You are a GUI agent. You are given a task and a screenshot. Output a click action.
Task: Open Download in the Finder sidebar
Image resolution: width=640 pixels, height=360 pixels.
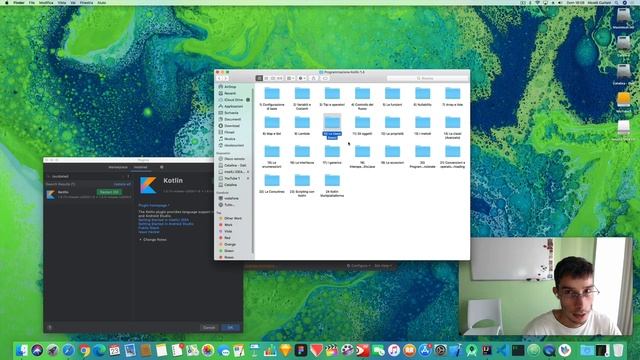pos(231,126)
